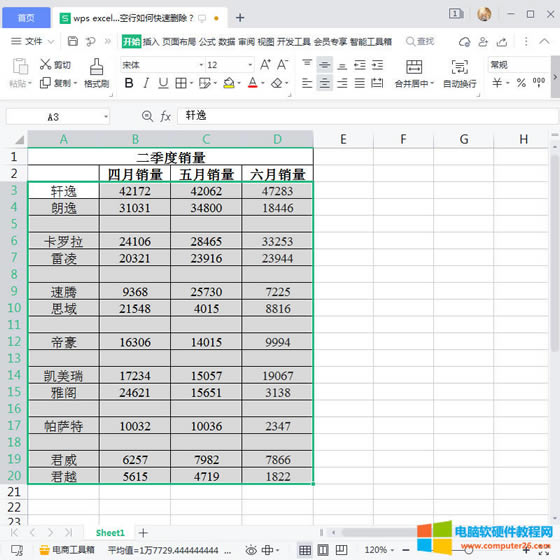Toggle Italic formatting
Screen dimensions: 560x560
click(x=146, y=83)
